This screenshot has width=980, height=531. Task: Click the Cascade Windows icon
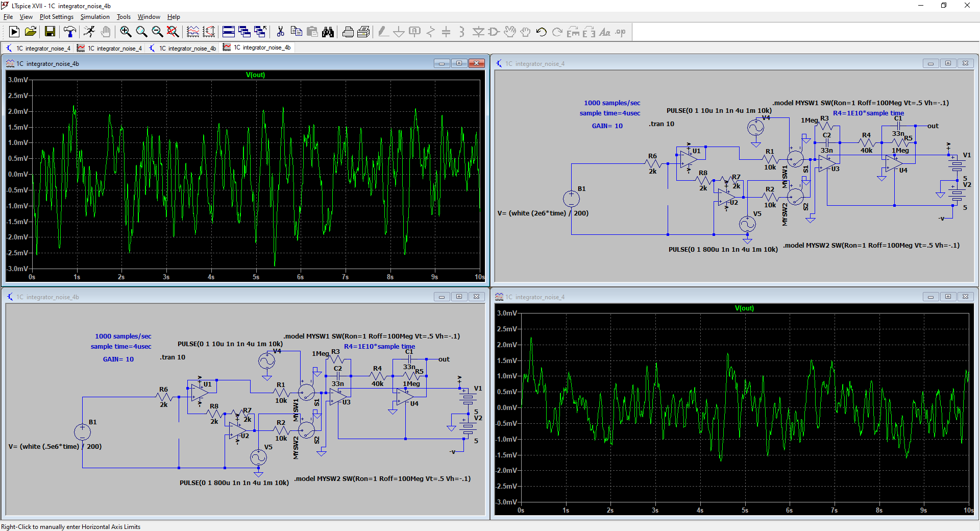coord(244,32)
